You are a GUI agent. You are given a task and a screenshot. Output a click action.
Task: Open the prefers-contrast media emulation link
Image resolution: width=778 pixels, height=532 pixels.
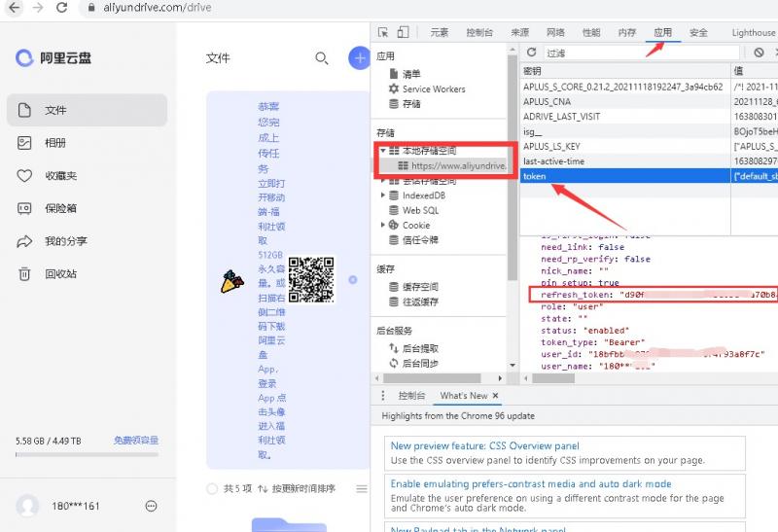coord(531,483)
